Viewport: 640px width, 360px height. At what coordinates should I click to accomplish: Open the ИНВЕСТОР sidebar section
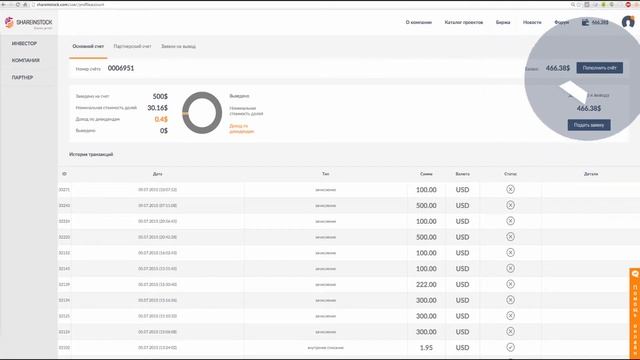tap(24, 43)
